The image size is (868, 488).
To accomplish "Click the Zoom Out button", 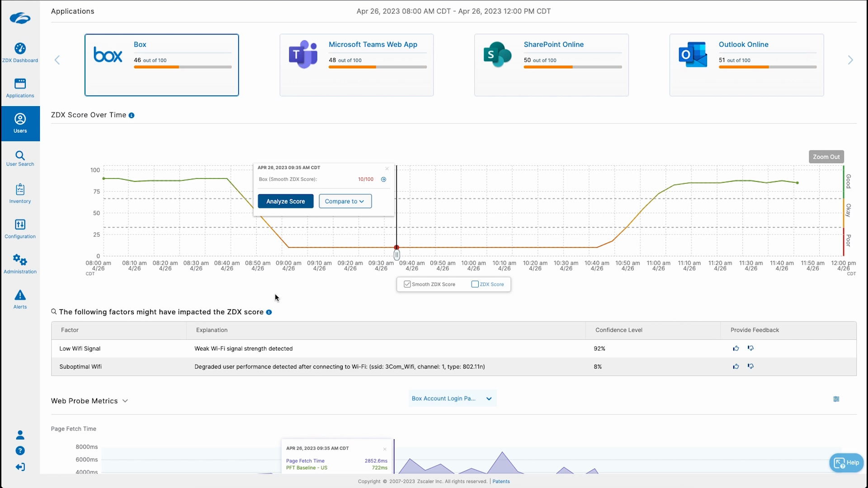I will click(826, 157).
